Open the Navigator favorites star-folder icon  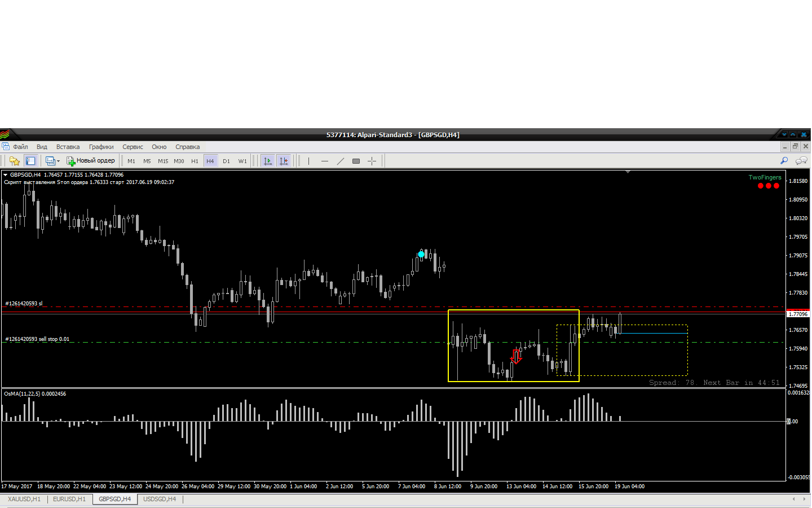point(15,161)
